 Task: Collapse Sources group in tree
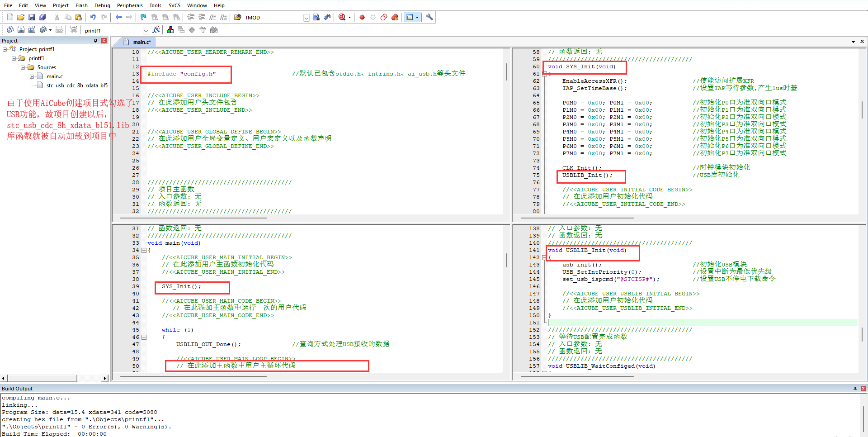(x=23, y=67)
